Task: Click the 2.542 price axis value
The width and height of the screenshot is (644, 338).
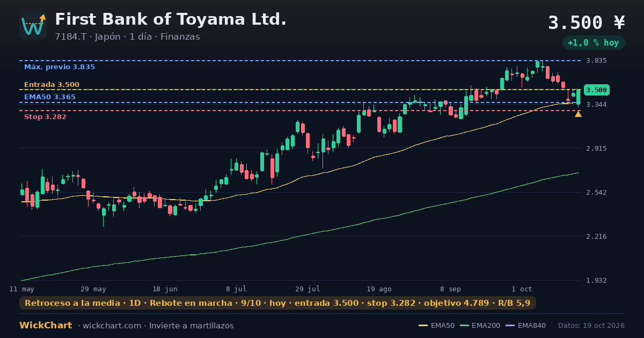Action: pos(596,192)
